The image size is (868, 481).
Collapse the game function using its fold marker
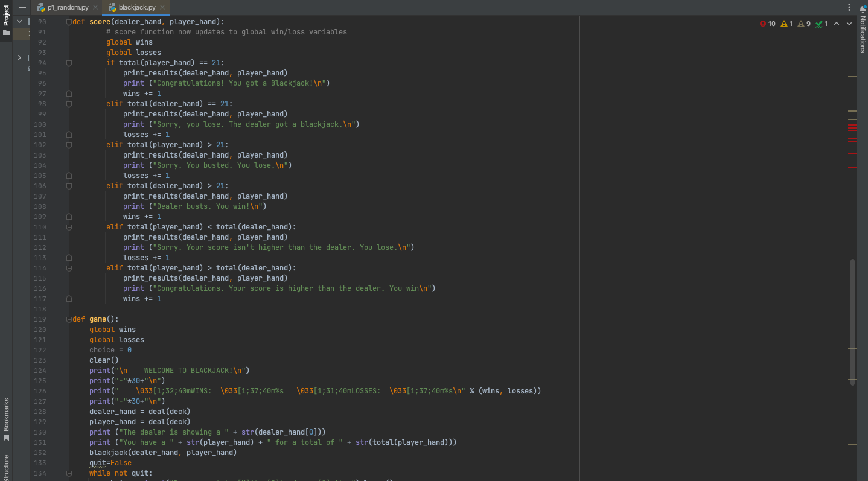69,319
